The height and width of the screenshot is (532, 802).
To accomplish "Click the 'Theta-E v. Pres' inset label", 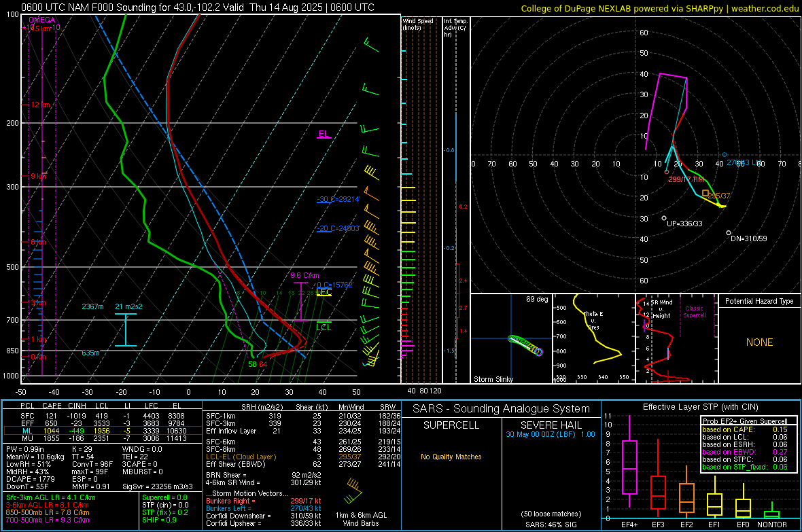I will click(593, 321).
